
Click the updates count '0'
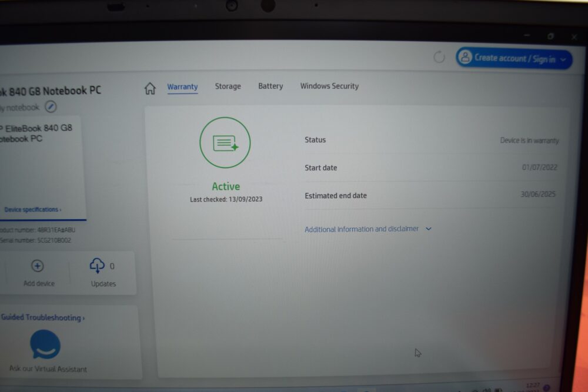112,266
